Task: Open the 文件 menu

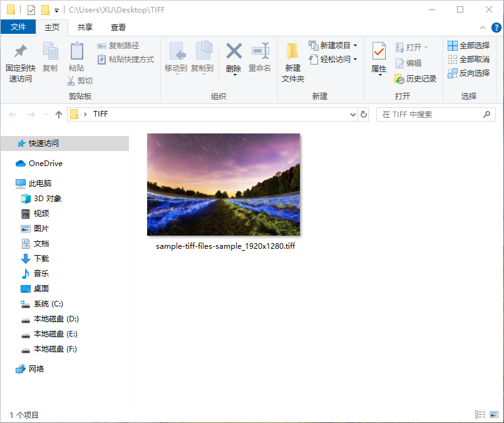Action: 19,28
